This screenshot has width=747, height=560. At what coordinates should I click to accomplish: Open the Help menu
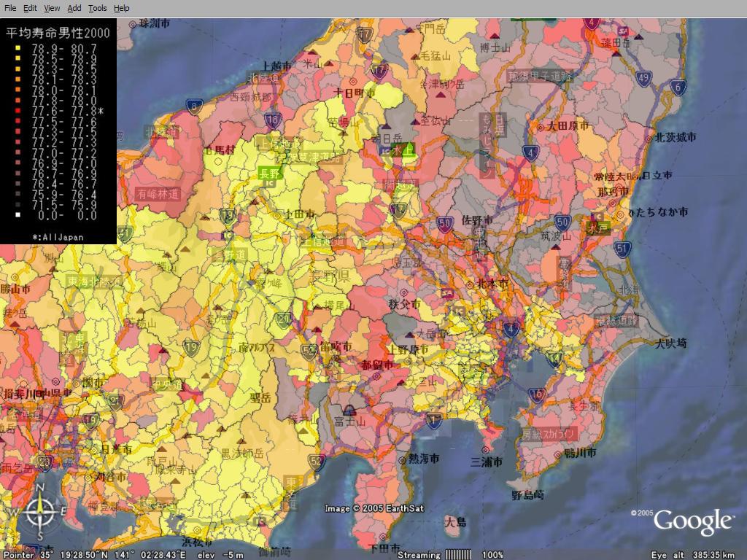coord(122,8)
